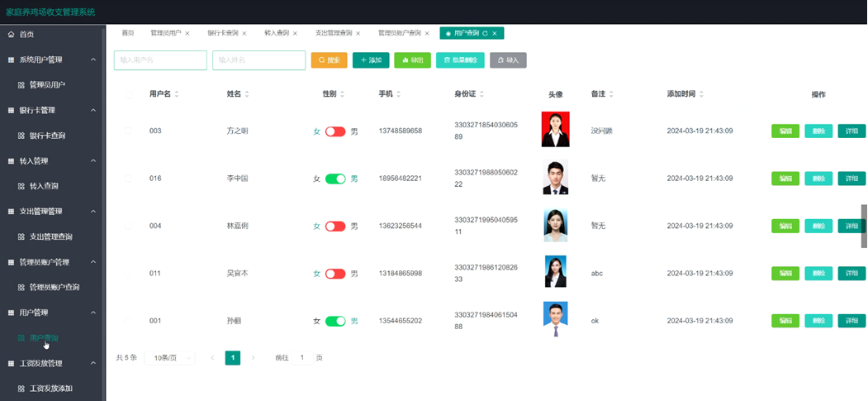868x401 pixels.
Task: Click the 批量删除 batch delete button
Action: (x=460, y=60)
